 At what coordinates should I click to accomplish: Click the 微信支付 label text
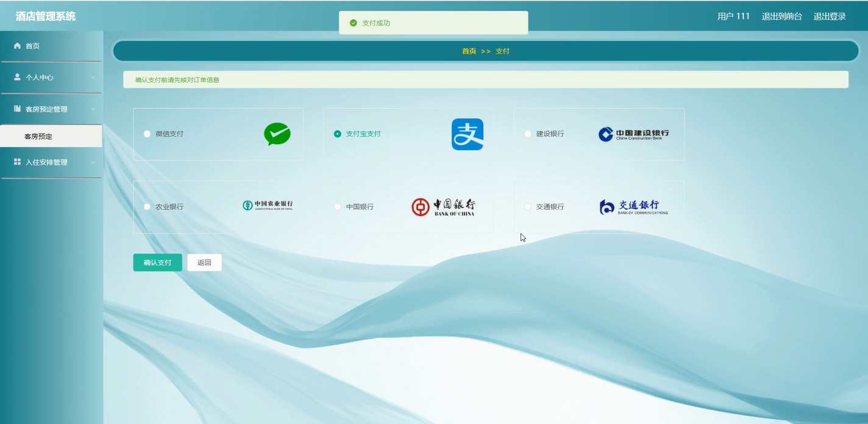point(169,134)
